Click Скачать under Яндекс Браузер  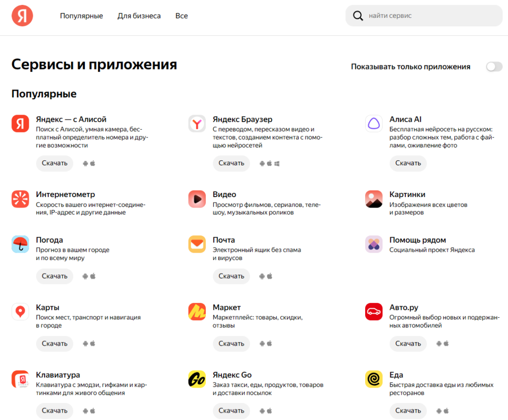pos(231,163)
